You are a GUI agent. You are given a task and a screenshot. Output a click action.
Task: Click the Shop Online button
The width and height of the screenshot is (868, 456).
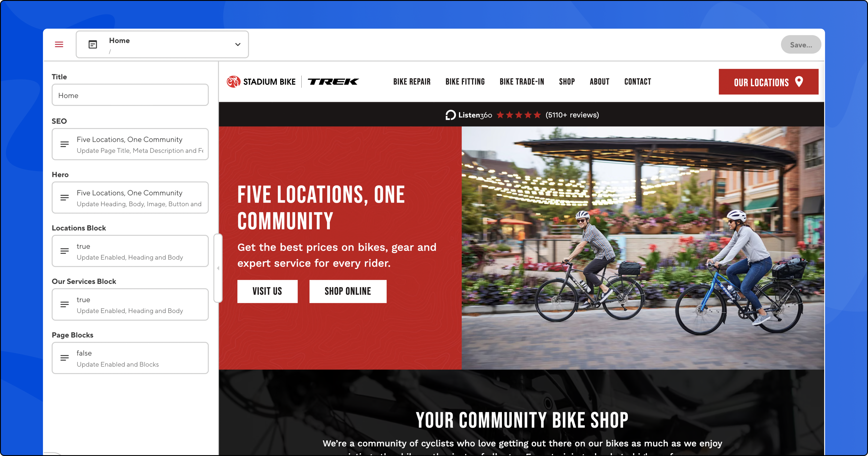(348, 291)
